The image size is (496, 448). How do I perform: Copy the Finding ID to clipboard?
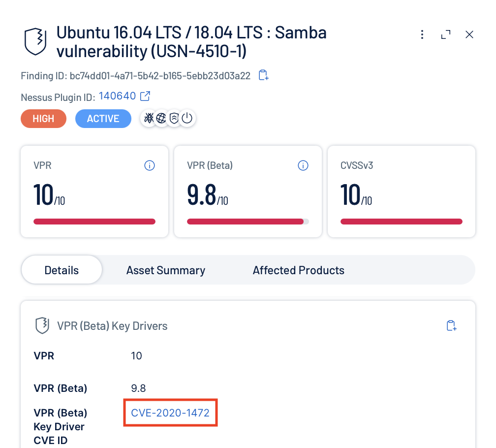tap(264, 75)
